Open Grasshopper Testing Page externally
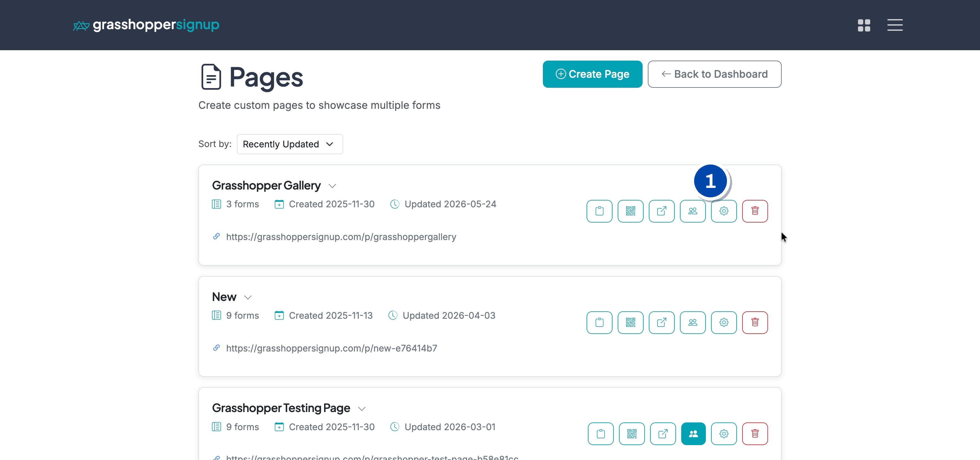The height and width of the screenshot is (460, 980). (663, 433)
